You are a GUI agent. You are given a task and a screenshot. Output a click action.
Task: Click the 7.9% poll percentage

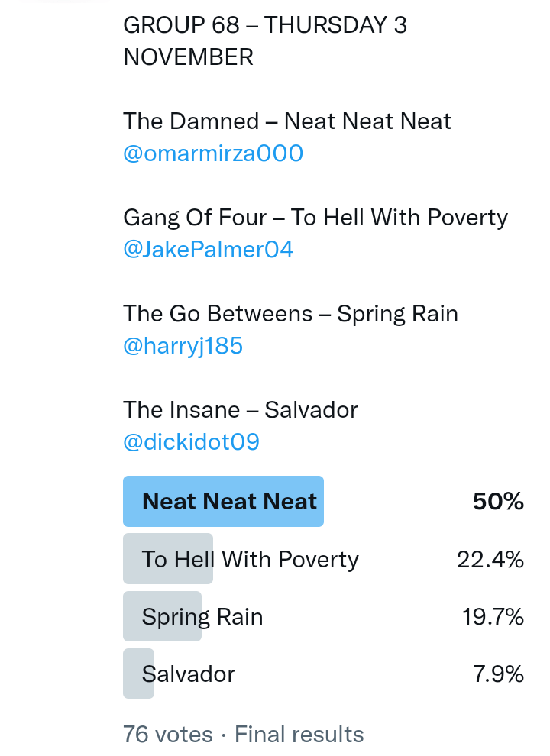coord(498,674)
